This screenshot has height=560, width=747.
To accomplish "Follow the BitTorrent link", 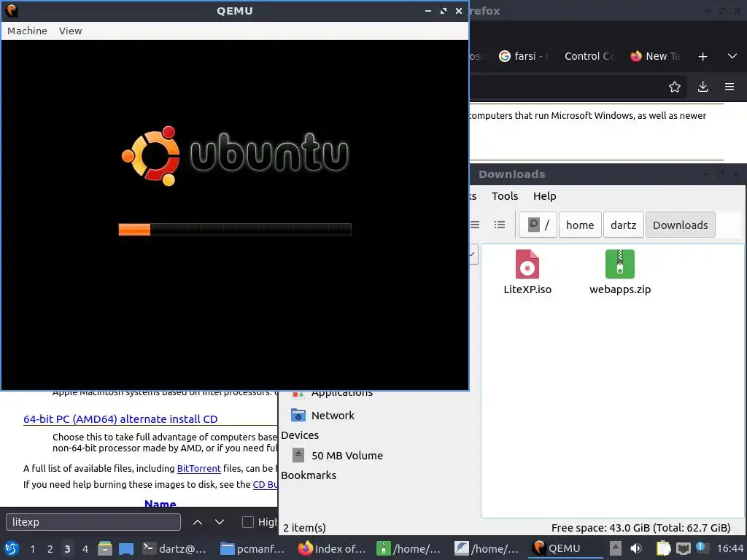I will (x=198, y=469).
